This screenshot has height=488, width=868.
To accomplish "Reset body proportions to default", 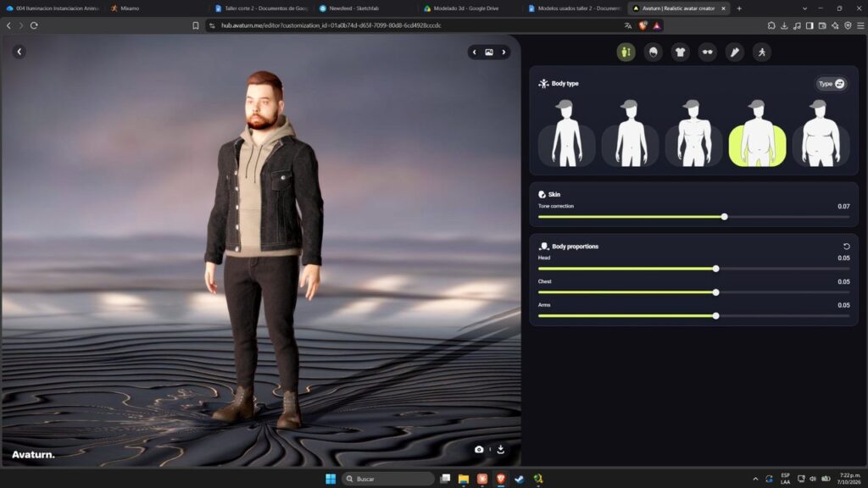I will [846, 247].
